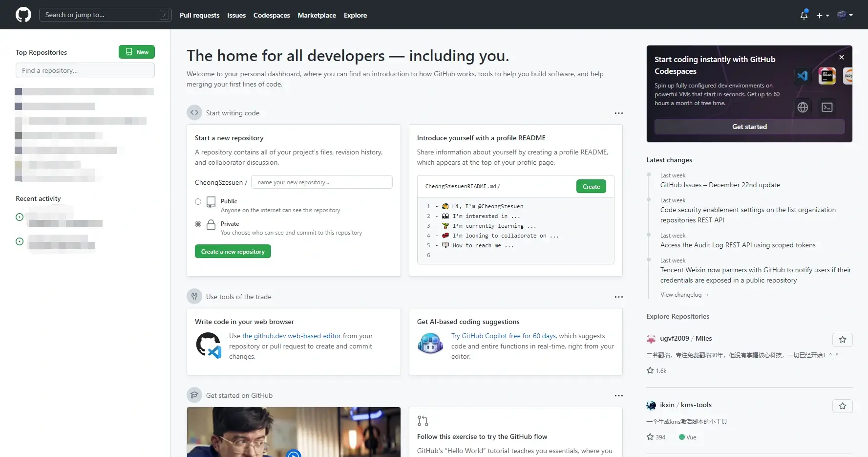Screen dimensions: 868x457
Task: Star the ugvf2009/Miles repository
Action: coord(842,339)
